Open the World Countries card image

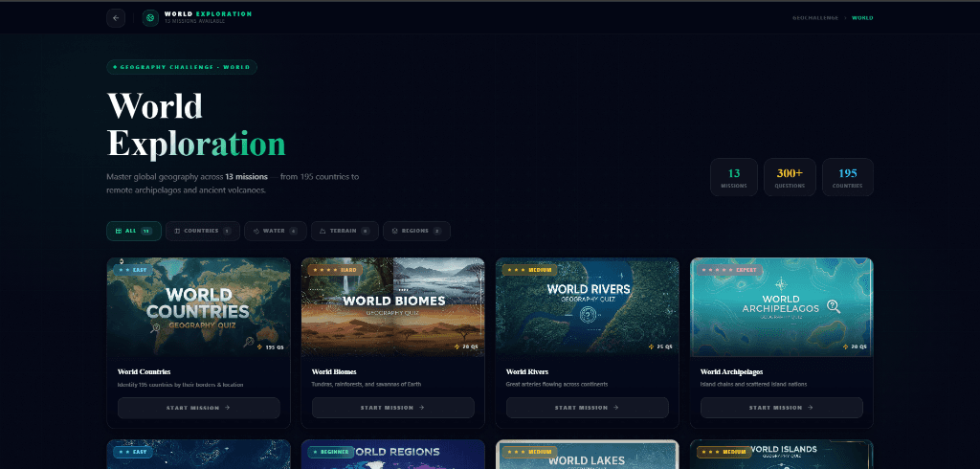click(x=199, y=307)
